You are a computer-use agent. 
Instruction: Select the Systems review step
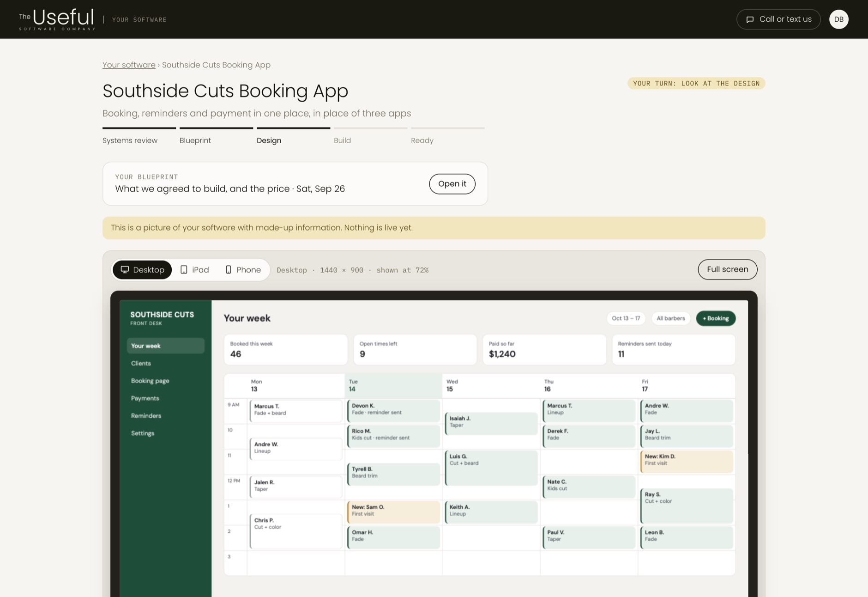pyautogui.click(x=139, y=136)
